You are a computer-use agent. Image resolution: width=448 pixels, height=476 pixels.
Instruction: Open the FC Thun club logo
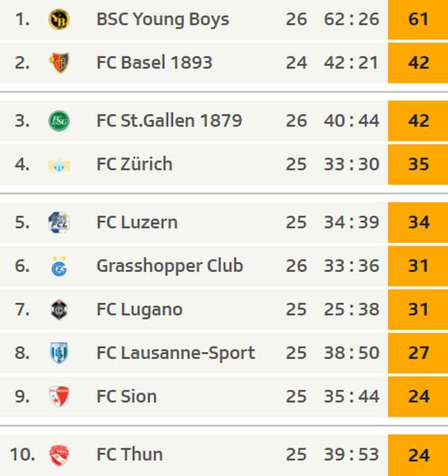click(x=59, y=455)
